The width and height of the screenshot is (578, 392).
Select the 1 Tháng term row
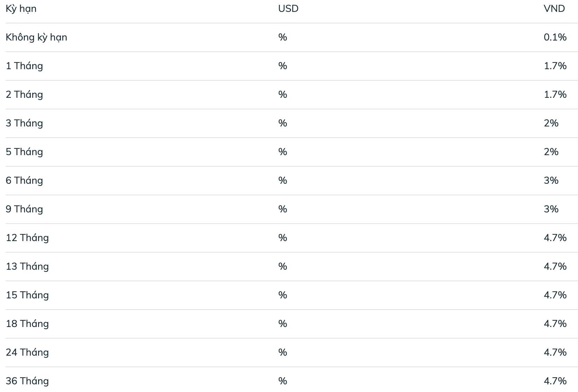tap(291, 66)
